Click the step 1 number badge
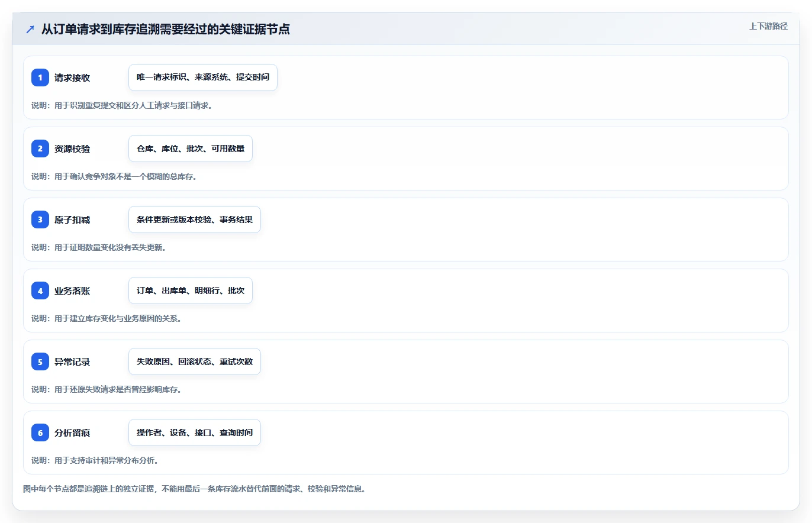The image size is (812, 523). pyautogui.click(x=40, y=78)
